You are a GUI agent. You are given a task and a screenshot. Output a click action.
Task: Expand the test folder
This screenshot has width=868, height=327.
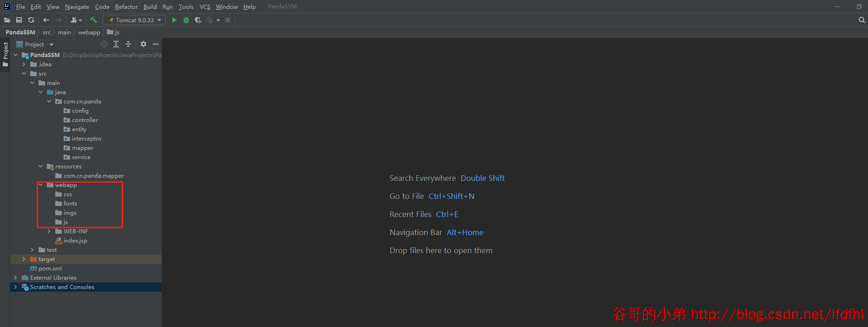[x=33, y=250]
